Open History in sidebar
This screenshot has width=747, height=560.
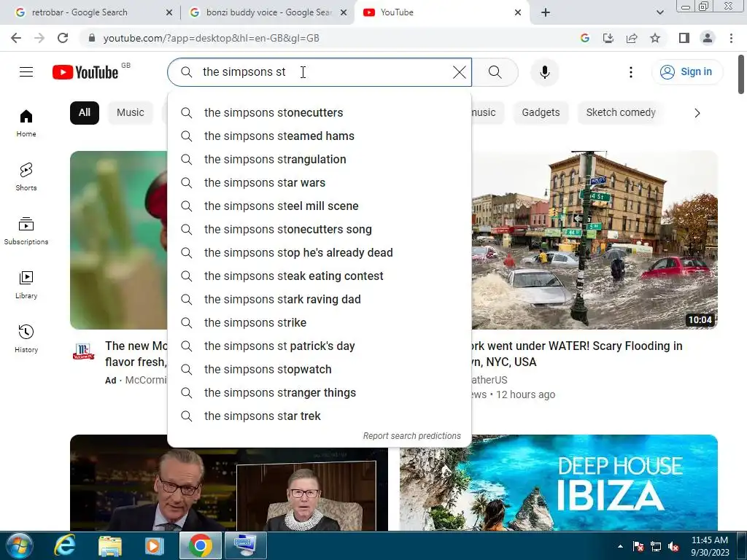(x=26, y=338)
